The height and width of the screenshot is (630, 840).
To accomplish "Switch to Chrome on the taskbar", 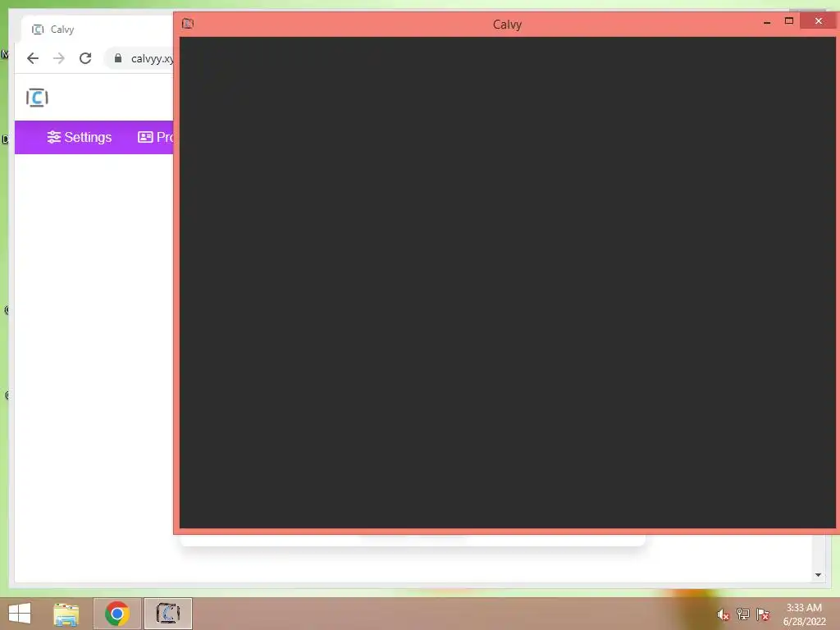I will pos(117,614).
